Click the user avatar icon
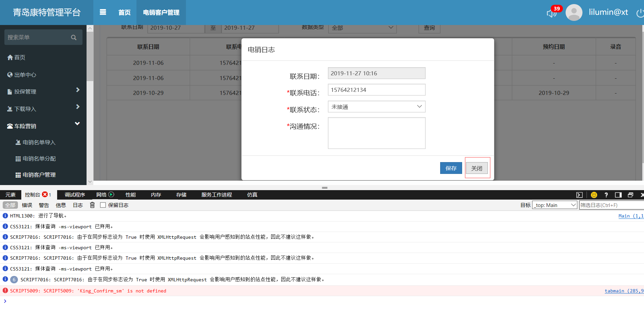This screenshot has height=309, width=644. (574, 12)
